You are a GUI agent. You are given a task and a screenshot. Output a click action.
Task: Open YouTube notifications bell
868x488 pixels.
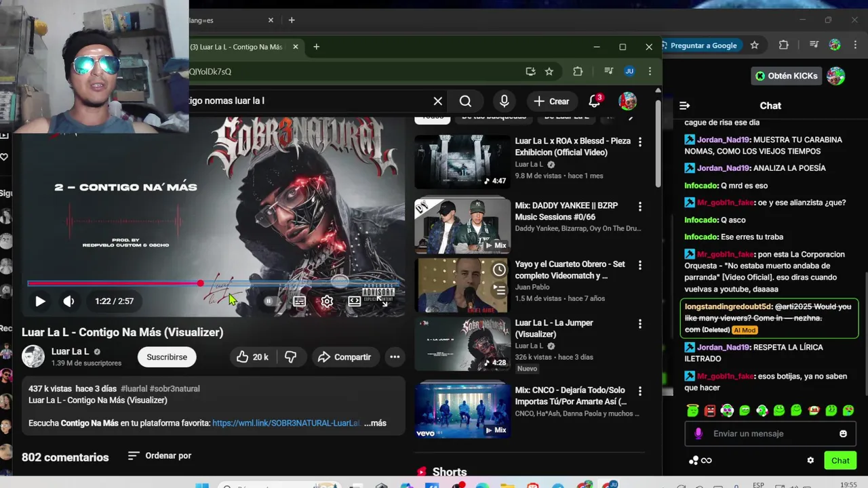pyautogui.click(x=594, y=101)
